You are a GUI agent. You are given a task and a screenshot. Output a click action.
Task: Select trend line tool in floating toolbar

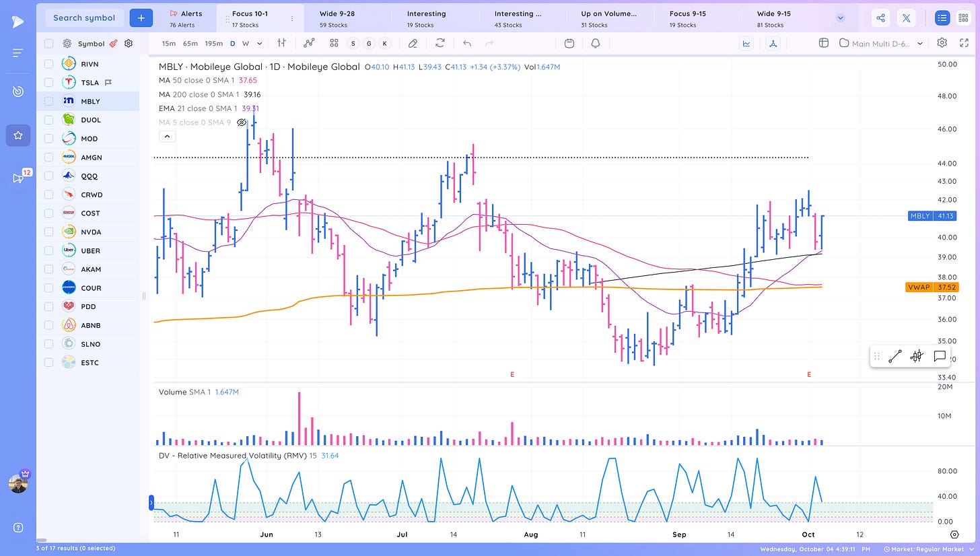click(895, 357)
